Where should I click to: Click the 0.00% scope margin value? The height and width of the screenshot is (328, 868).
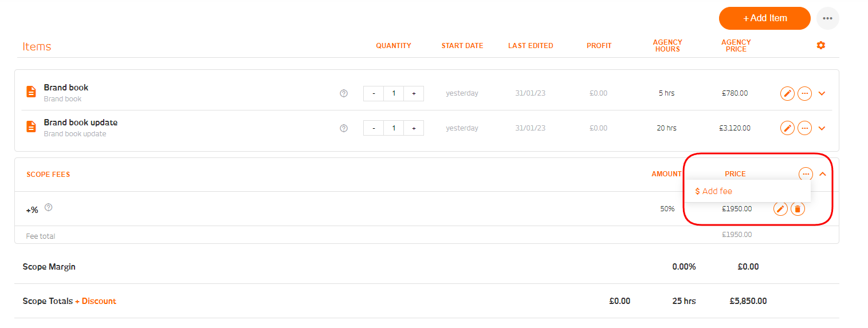684,267
